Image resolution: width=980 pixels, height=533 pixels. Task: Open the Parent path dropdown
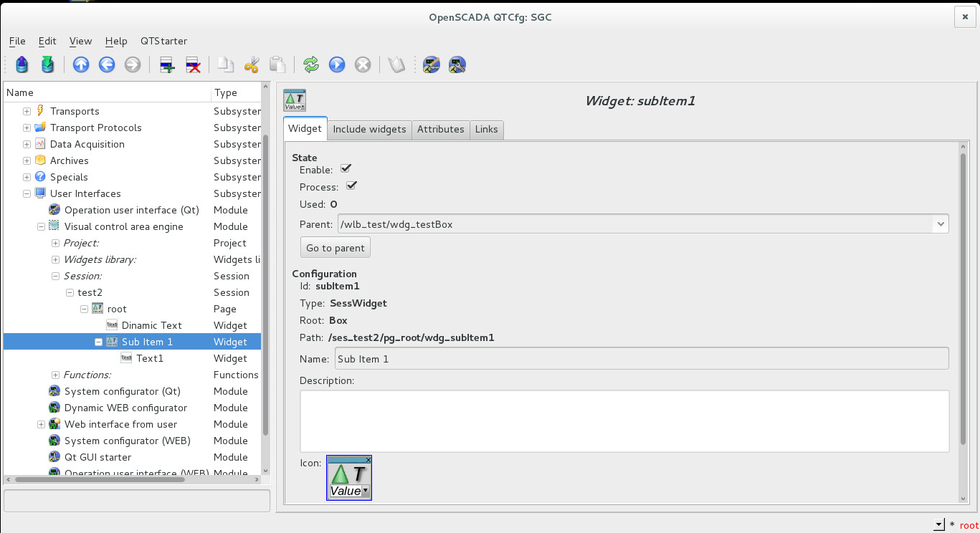tap(940, 224)
